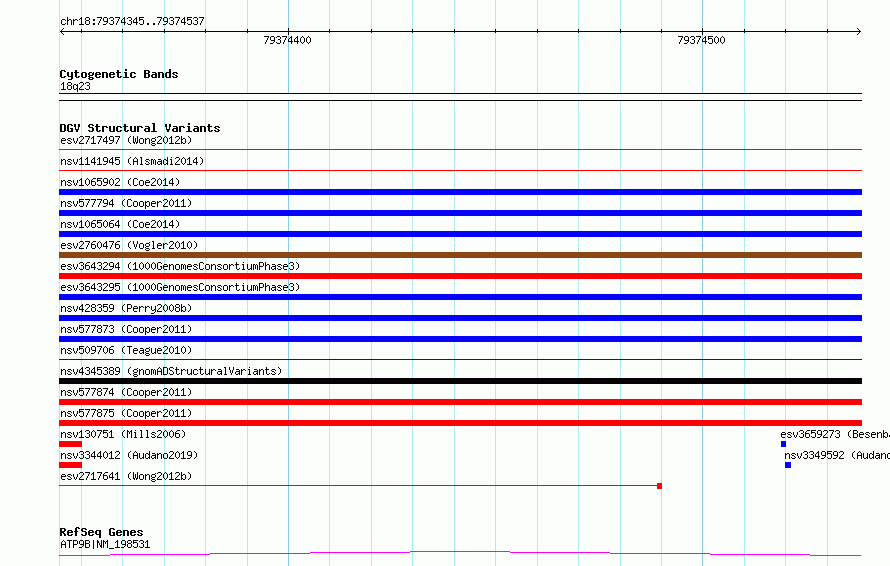Screen dimensions: 890x566
Task: Open the ATP9B|NM_198531 gene label
Action: 105,544
